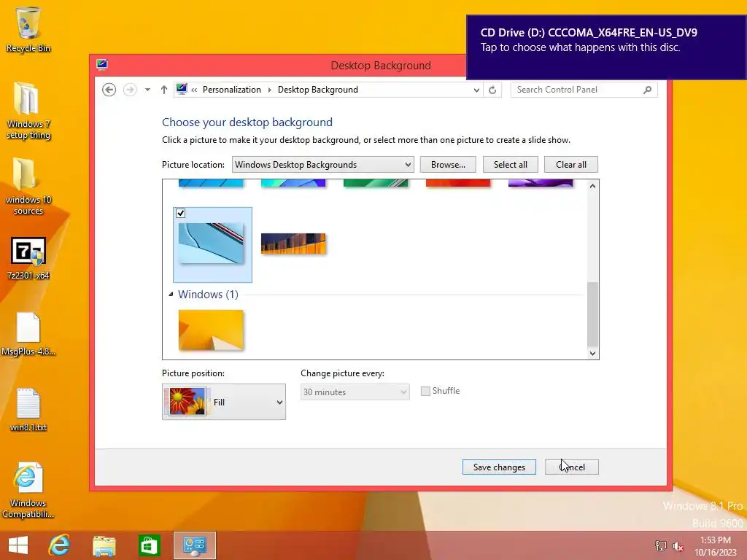Click the muted volume tray icon
This screenshot has height=560, width=747.
point(678,545)
